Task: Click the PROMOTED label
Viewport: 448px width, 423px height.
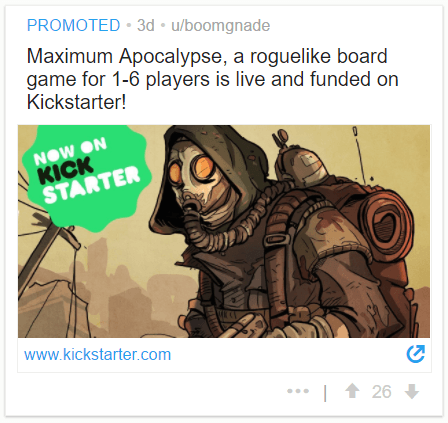Action: pyautogui.click(x=73, y=25)
